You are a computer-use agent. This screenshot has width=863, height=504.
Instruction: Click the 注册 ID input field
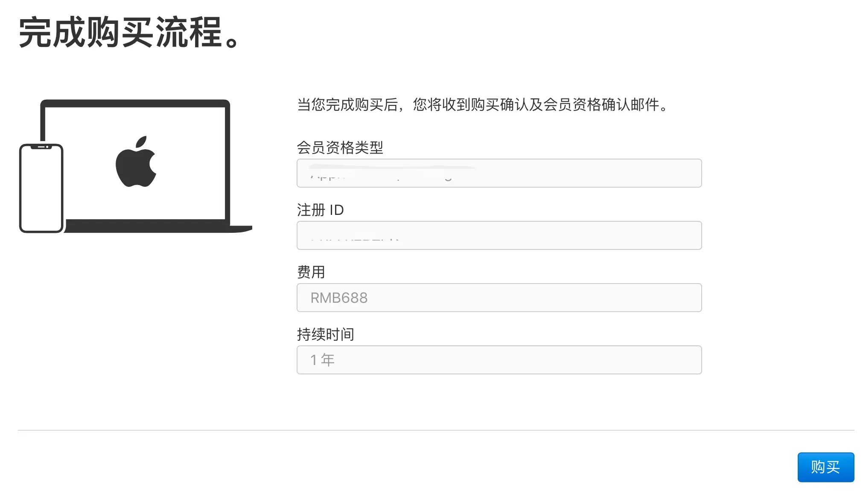pyautogui.click(x=499, y=235)
